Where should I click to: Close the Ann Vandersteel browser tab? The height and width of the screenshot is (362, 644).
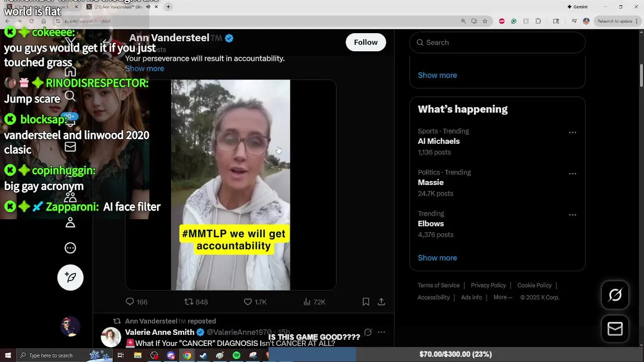click(x=156, y=7)
